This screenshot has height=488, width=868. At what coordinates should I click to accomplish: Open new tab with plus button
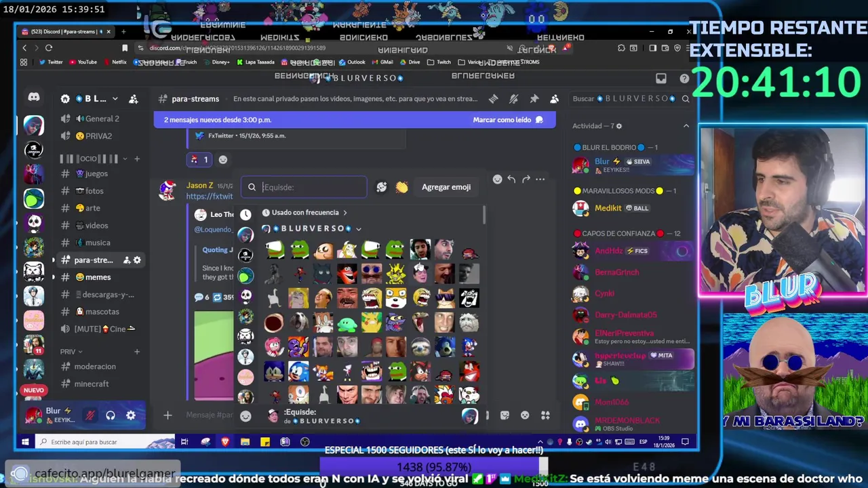point(124,32)
